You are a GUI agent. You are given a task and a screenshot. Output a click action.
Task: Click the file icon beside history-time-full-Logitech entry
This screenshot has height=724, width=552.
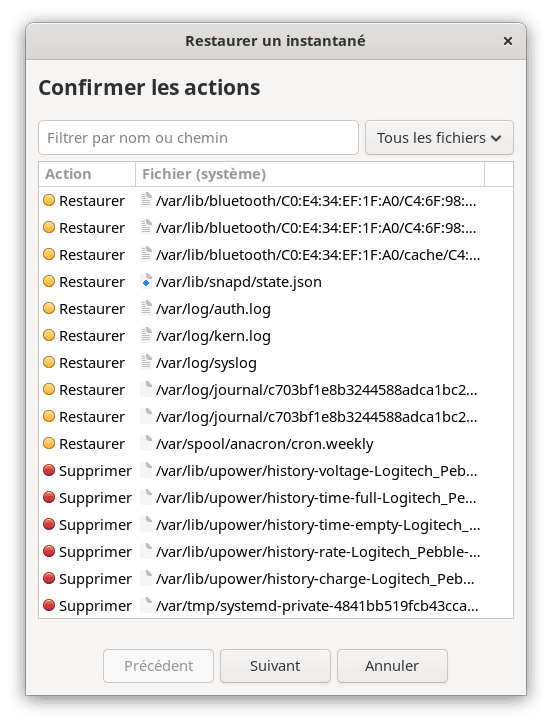tap(146, 497)
